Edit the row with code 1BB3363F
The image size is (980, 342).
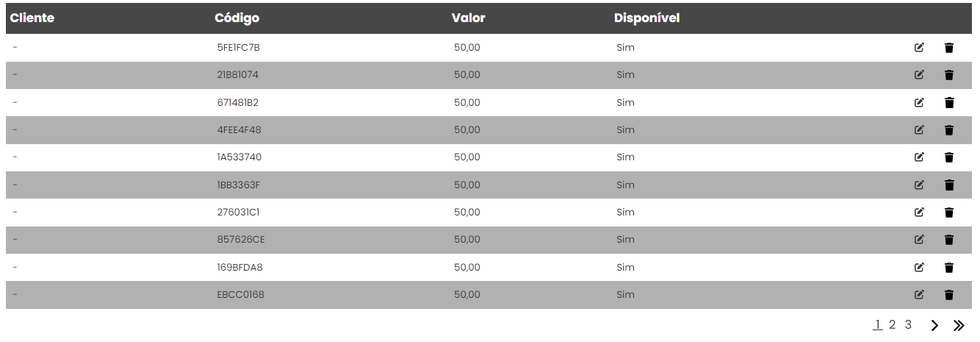coord(919,185)
